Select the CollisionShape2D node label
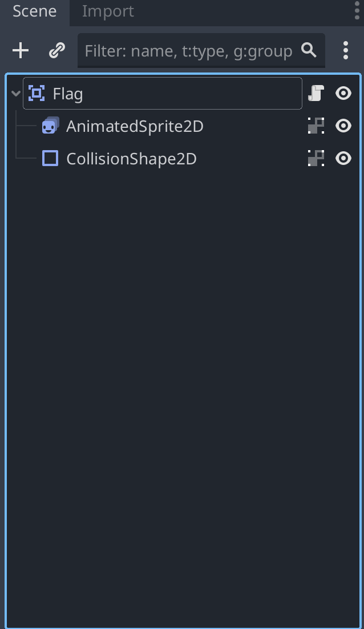Image resolution: width=364 pixels, height=629 pixels. 131,159
